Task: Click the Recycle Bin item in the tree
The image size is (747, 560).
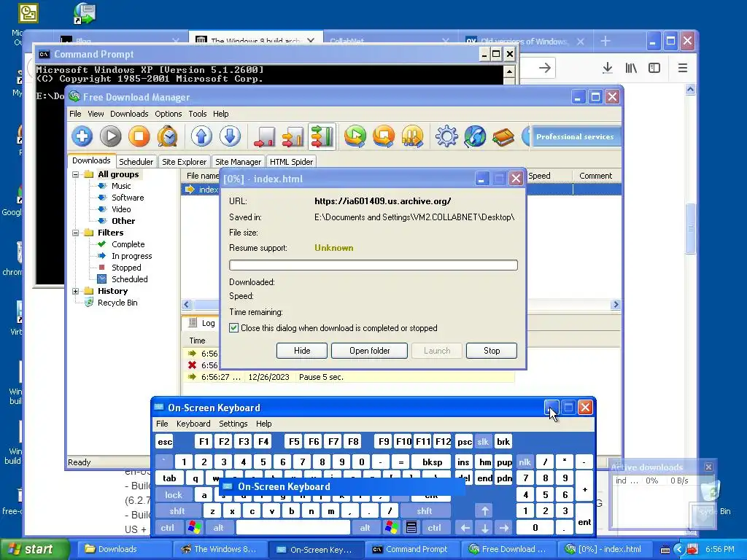Action: click(x=117, y=303)
